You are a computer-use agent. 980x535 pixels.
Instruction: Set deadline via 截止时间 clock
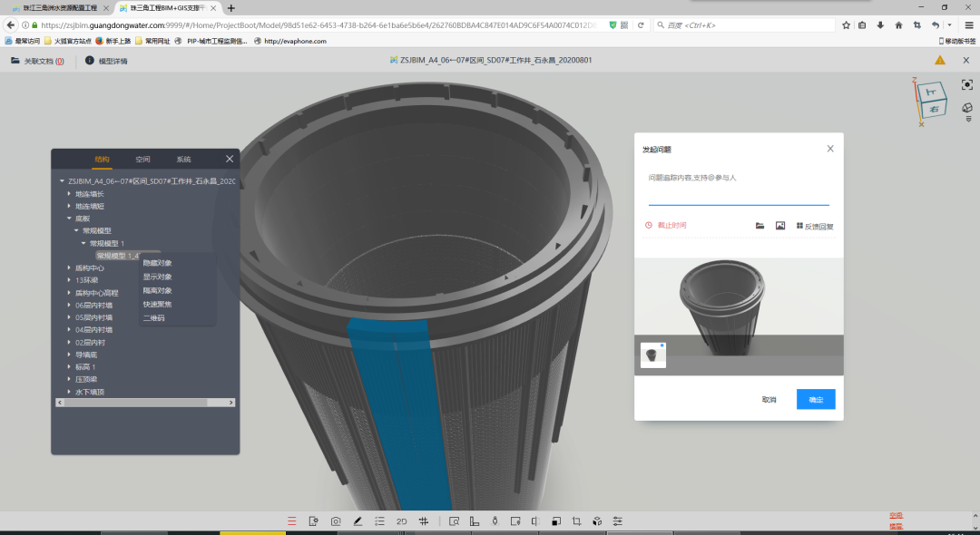click(x=666, y=225)
